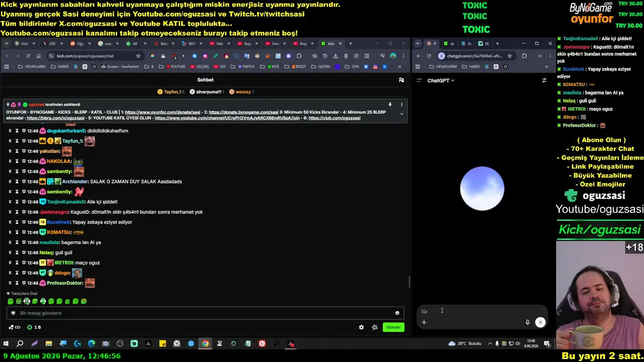Open the ChatGPT sidebar menu icon
This screenshot has height=362, width=644.
[419, 80]
